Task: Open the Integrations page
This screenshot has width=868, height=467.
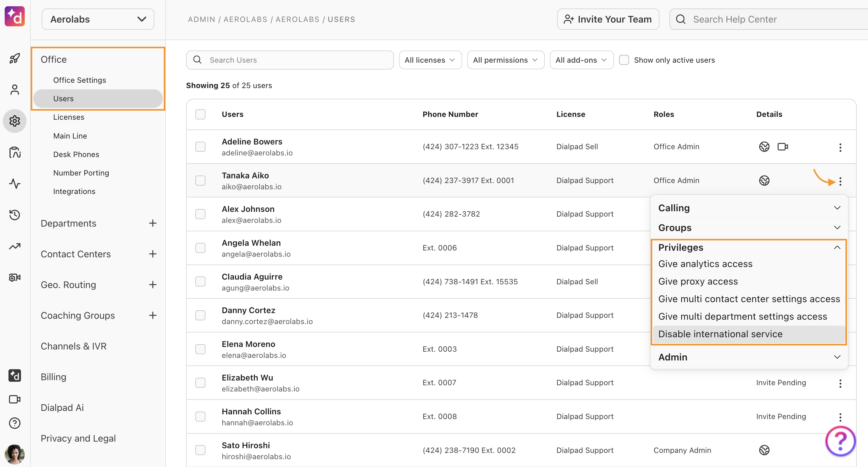Action: (x=74, y=191)
